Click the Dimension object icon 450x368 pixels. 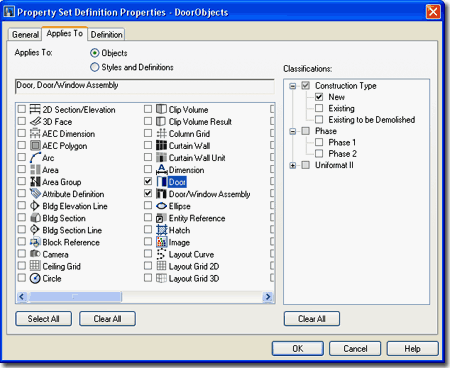tap(161, 169)
